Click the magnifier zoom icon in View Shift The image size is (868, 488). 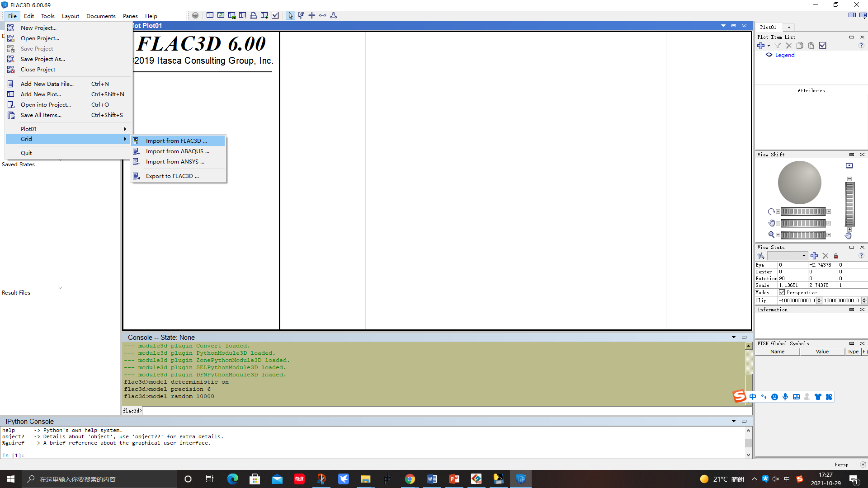tap(771, 235)
